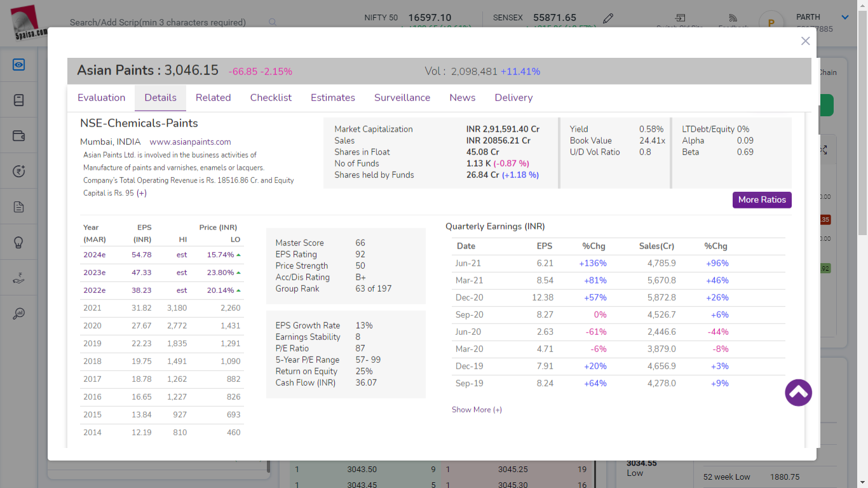Click the Return on Equity 25%
The width and height of the screenshot is (868, 488).
click(364, 371)
